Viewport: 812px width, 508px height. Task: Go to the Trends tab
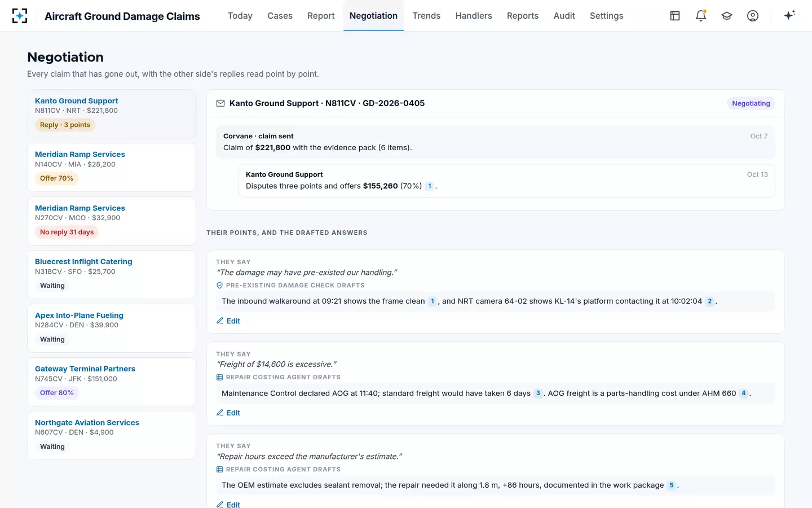click(426, 16)
